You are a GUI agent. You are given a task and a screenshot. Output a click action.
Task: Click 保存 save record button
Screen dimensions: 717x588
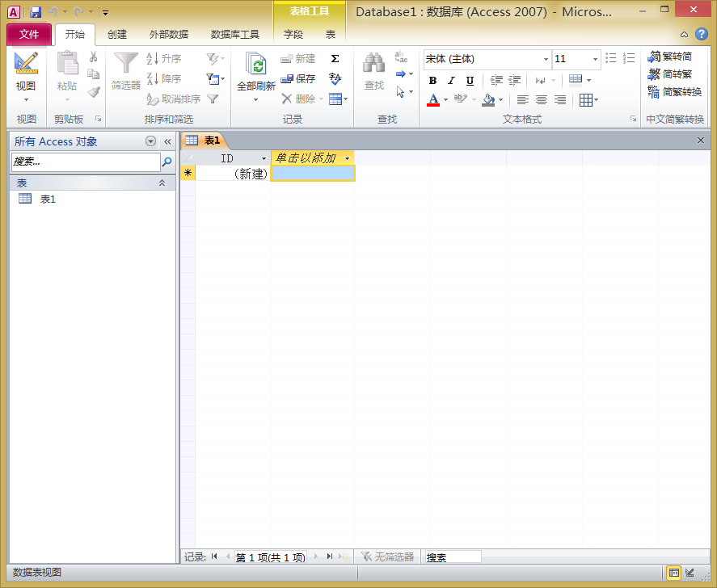pyautogui.click(x=298, y=78)
